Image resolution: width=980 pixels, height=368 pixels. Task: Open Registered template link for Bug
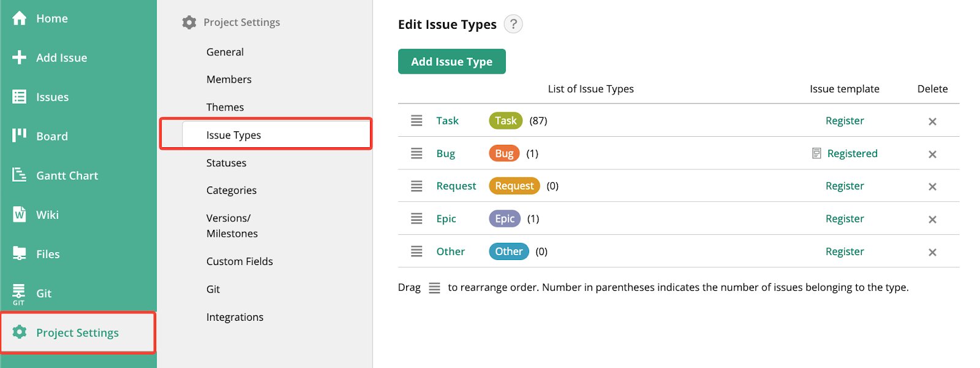[x=851, y=153]
